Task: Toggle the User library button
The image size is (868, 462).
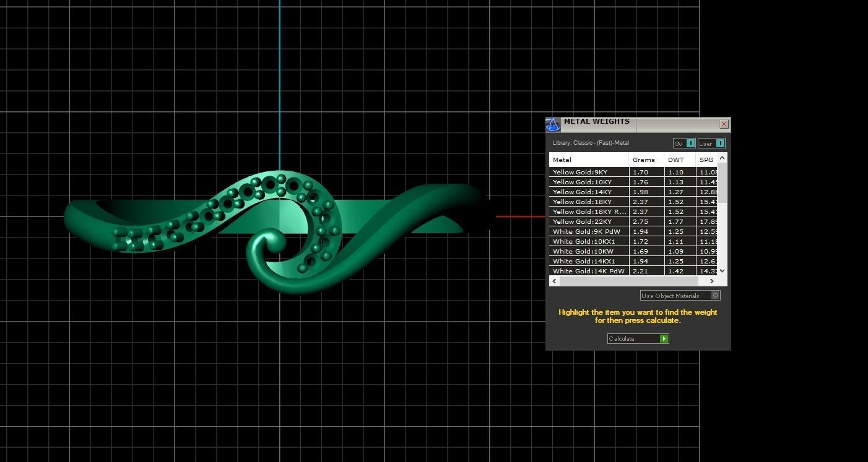Action: coord(711,143)
